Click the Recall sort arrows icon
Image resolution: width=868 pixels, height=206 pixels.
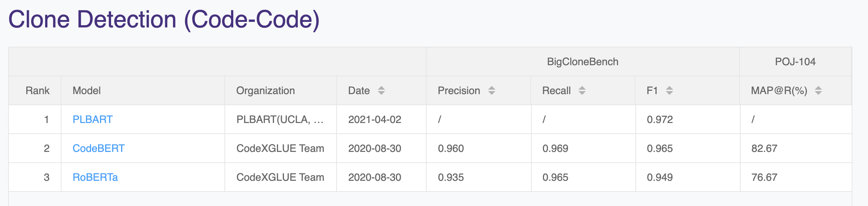tap(582, 90)
